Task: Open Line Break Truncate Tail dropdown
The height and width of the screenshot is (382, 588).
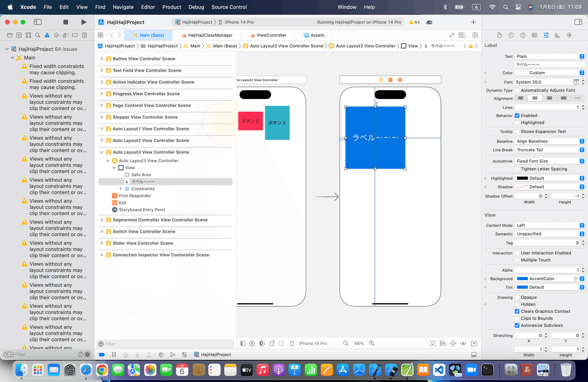Action: (x=550, y=150)
